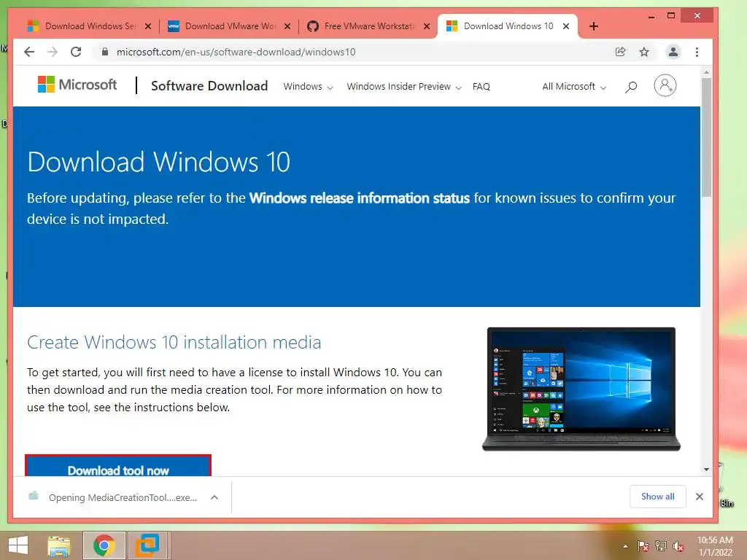This screenshot has width=747, height=560.
Task: Click the Download Windows 10 banner heading
Action: tap(158, 162)
